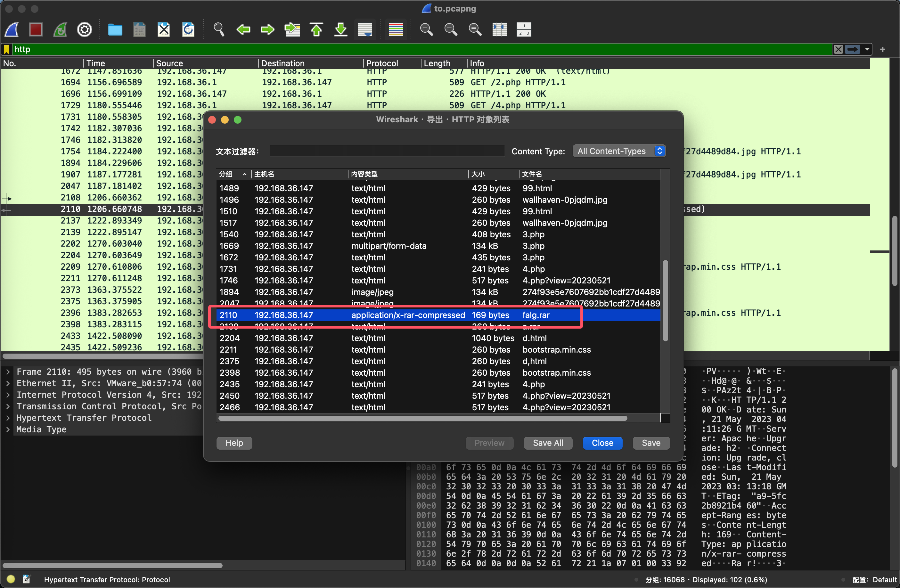Toggle packet colorization rules icon
This screenshot has height=588, width=900.
point(396,29)
